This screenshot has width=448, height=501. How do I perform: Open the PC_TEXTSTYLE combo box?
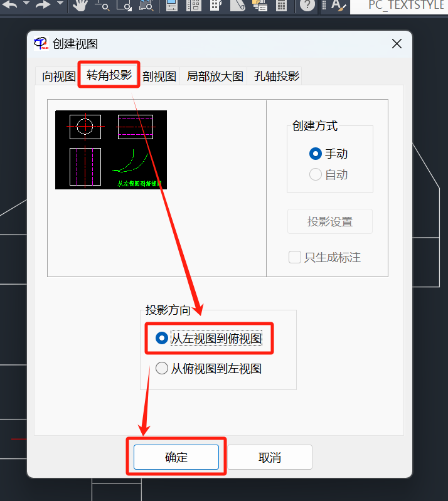(399, 6)
